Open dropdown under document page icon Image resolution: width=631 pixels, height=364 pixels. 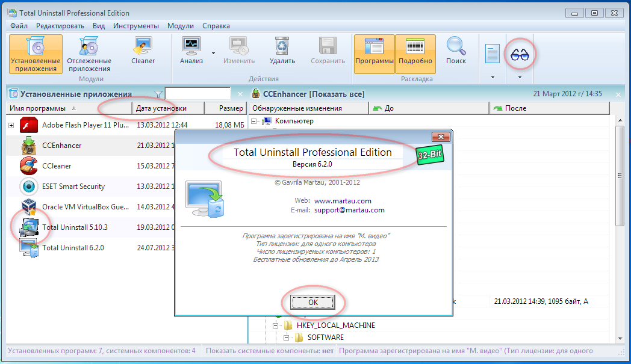point(493,77)
